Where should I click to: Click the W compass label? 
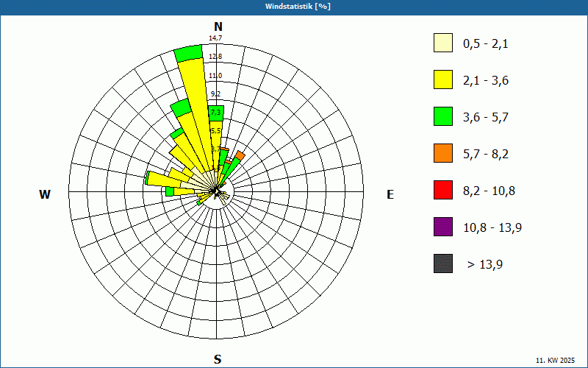coord(45,194)
